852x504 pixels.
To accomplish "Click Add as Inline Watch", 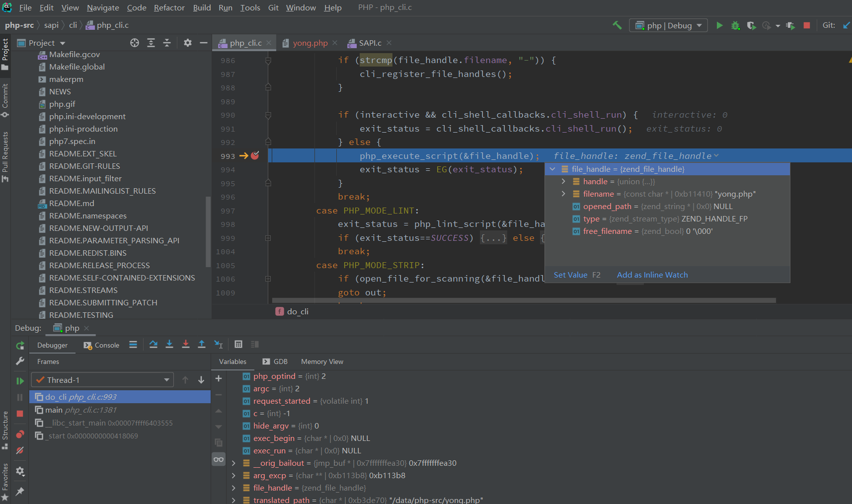I will point(652,275).
